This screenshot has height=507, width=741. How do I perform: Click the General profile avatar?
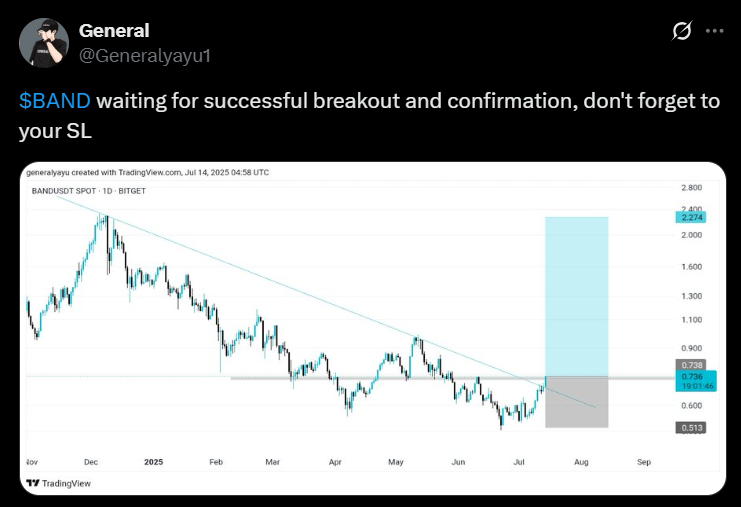(44, 43)
